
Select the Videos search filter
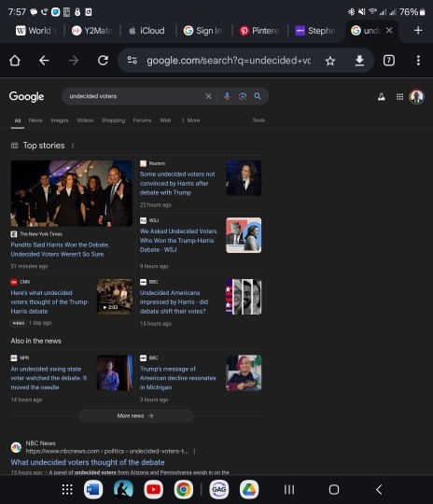pos(85,120)
